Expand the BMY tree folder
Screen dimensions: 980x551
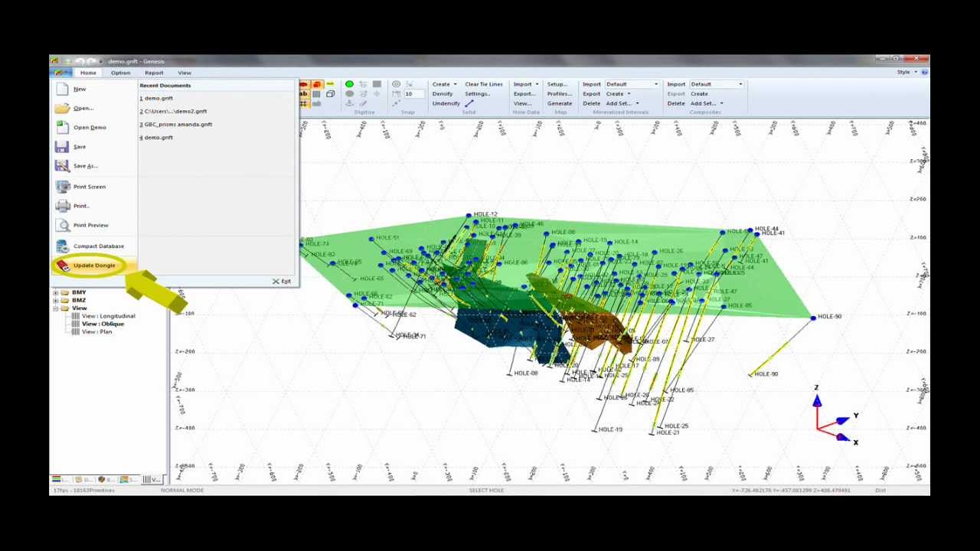point(55,292)
